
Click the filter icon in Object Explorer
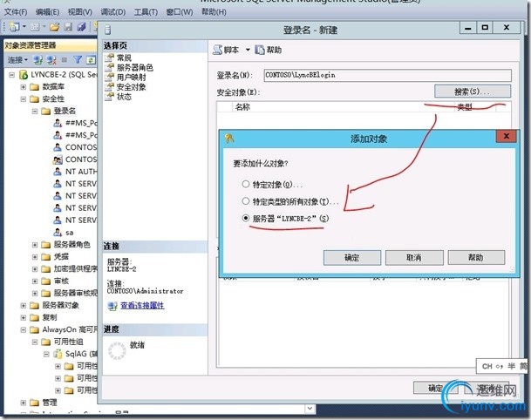coord(78,60)
